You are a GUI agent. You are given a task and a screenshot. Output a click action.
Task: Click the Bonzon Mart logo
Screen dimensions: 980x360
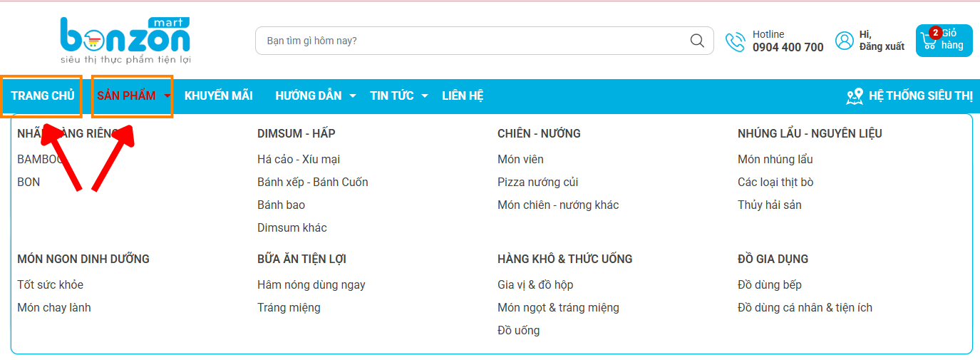[125, 41]
